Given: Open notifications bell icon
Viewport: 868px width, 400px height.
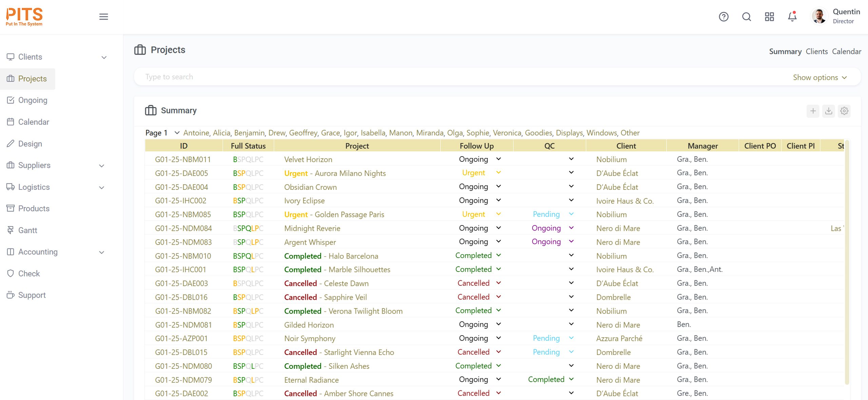Looking at the screenshot, I should [792, 17].
